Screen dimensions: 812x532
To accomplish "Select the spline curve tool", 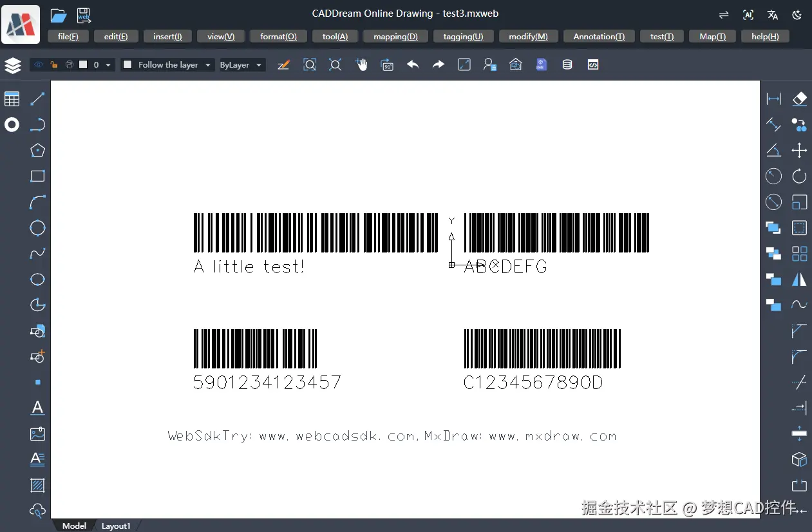I will [x=37, y=254].
